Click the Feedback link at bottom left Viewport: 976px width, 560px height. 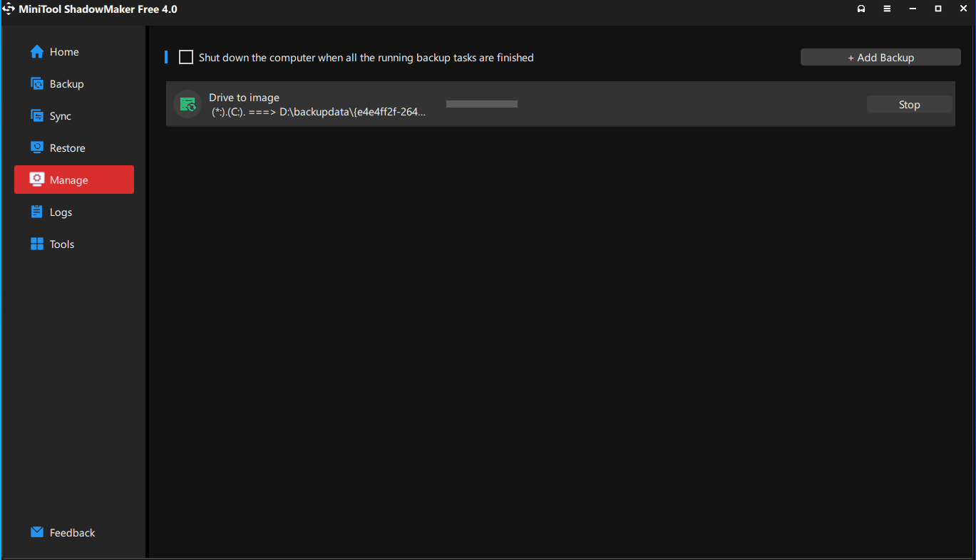click(71, 533)
